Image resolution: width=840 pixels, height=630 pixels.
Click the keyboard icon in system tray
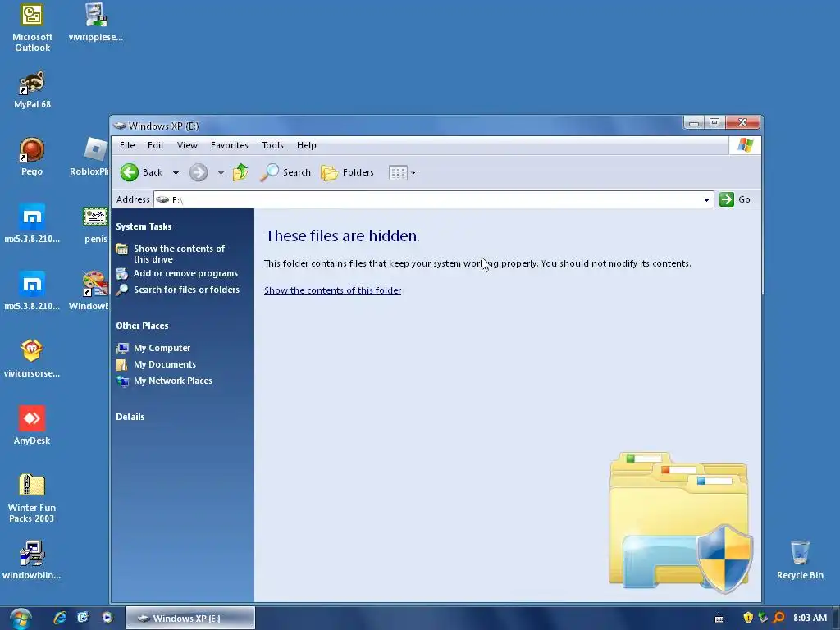pyautogui.click(x=719, y=619)
